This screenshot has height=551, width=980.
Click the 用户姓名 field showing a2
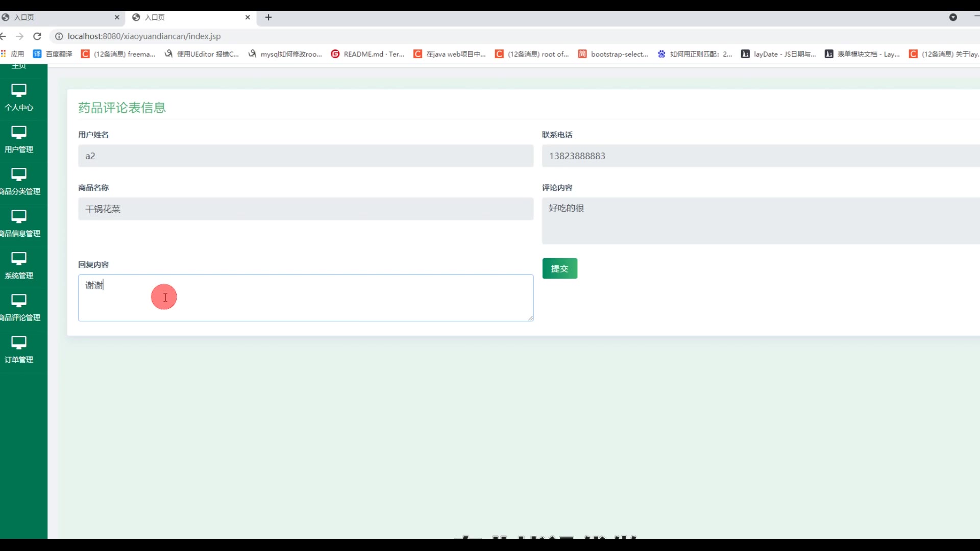point(306,156)
